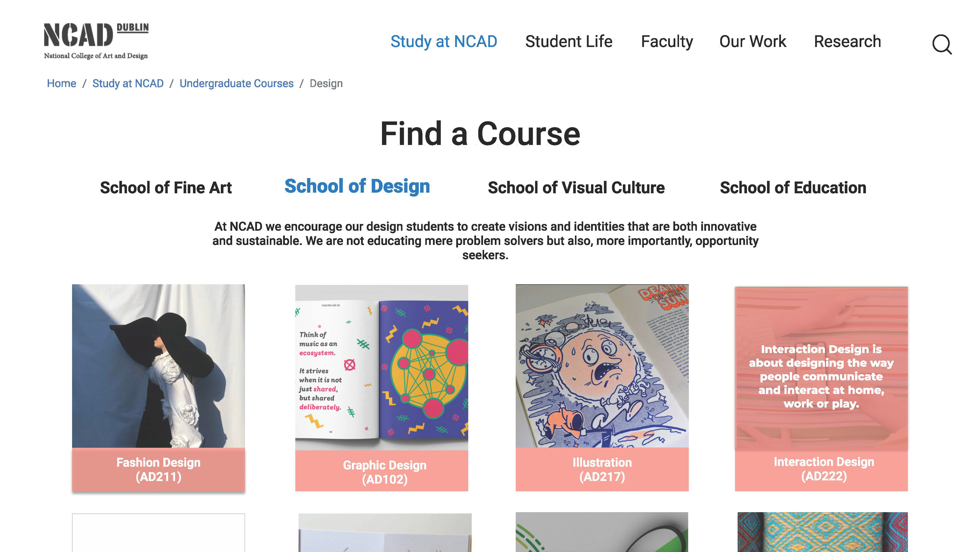Click the Interaction Design (AD222) label
The height and width of the screenshot is (552, 980).
click(824, 469)
